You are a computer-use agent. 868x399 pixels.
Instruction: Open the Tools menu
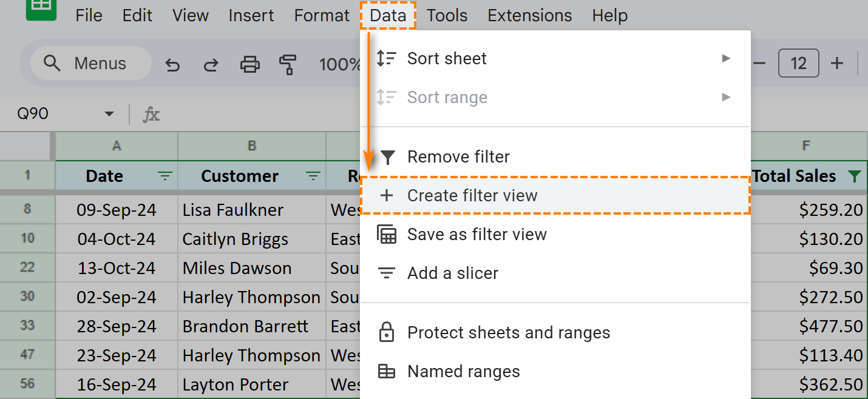click(x=447, y=15)
